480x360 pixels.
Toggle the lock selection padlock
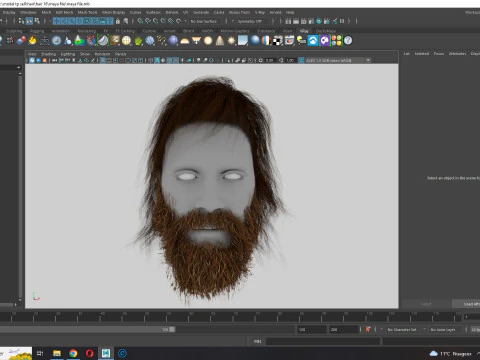click(x=117, y=21)
